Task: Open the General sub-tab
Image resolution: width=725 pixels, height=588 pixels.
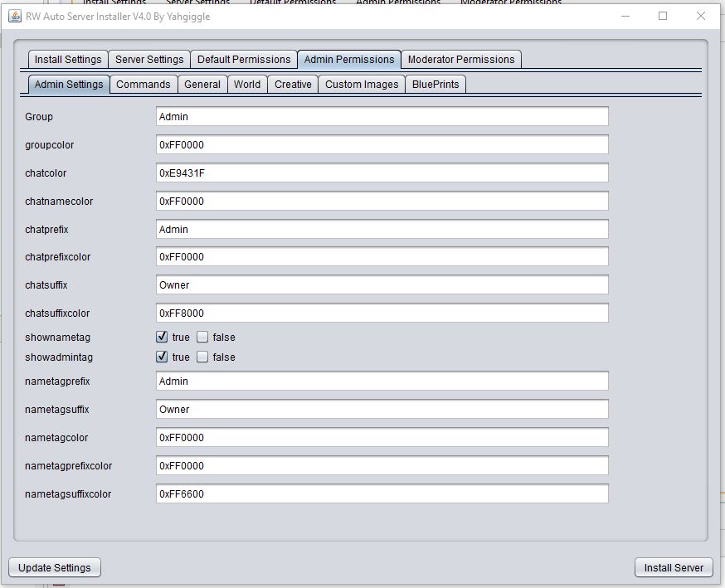Action: 202,85
